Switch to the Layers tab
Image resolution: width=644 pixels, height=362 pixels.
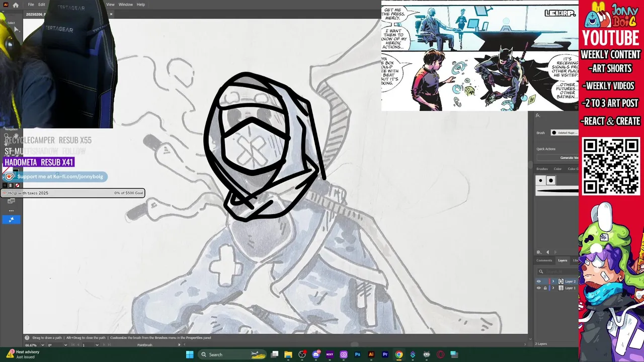coord(562,260)
